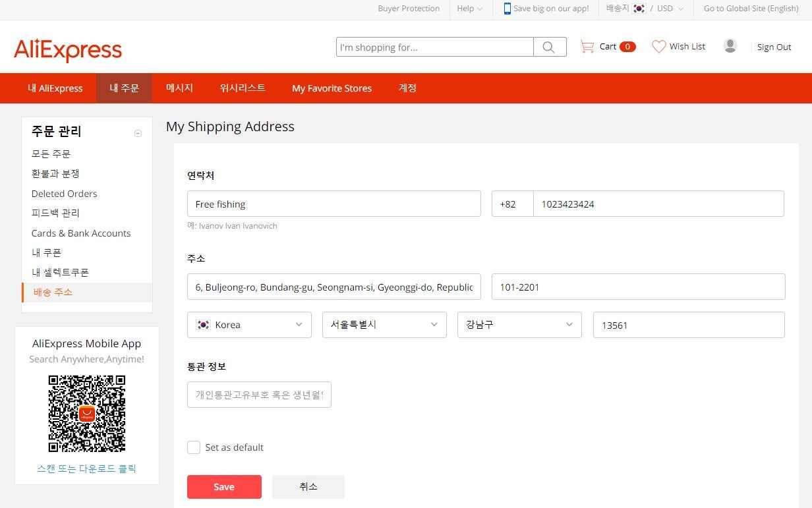This screenshot has width=812, height=508.
Task: Open Deleted Orders in sidebar
Action: click(x=64, y=194)
